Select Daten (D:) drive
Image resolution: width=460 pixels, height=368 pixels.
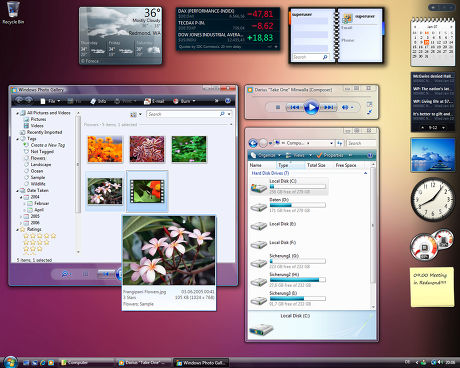289,205
